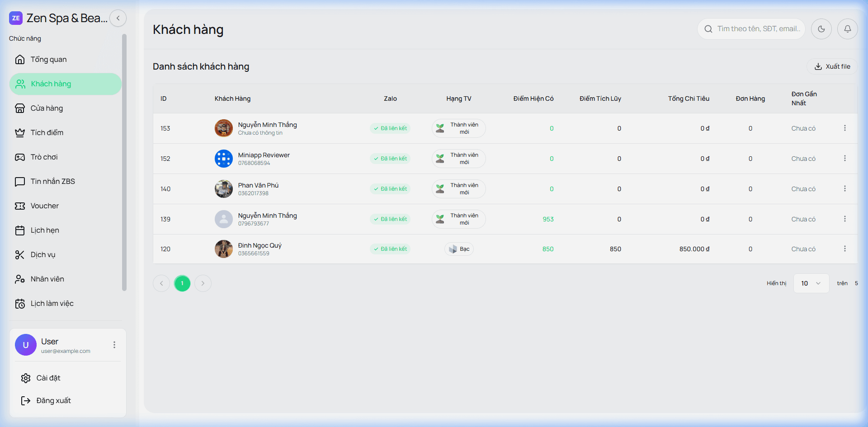Click the Zen Spa ZE logo icon
The image size is (868, 427).
16,19
